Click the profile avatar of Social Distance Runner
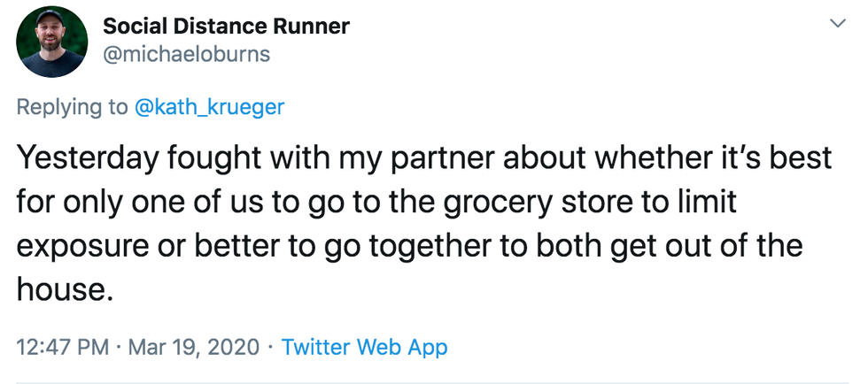Image resolution: width=868 pixels, height=384 pixels. coord(51,42)
